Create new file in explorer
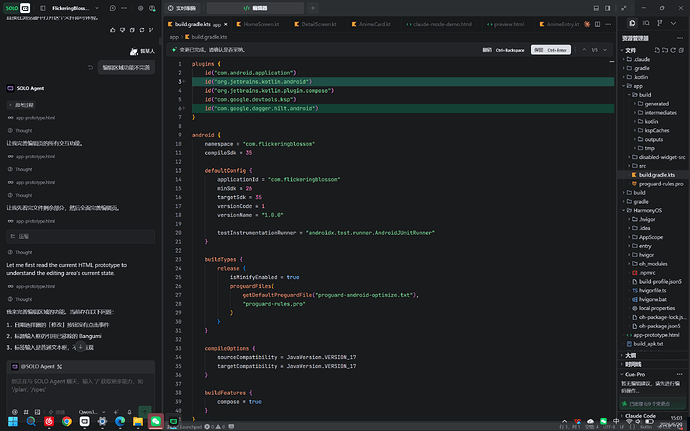Viewport: 690px width, 431px height. [x=657, y=50]
